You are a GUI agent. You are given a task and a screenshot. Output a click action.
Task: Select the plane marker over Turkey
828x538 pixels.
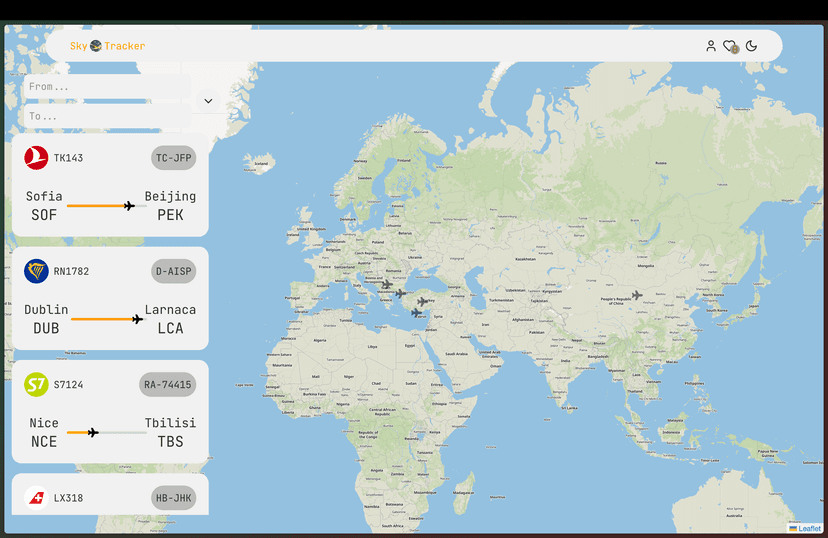tap(422, 301)
